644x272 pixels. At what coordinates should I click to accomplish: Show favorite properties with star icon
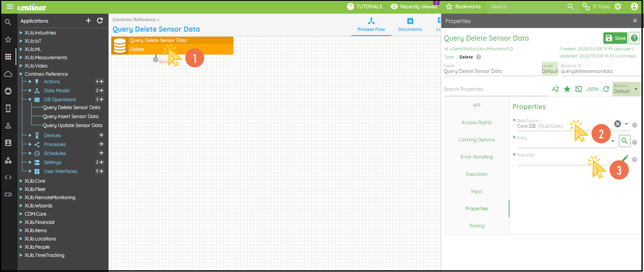pos(567,89)
